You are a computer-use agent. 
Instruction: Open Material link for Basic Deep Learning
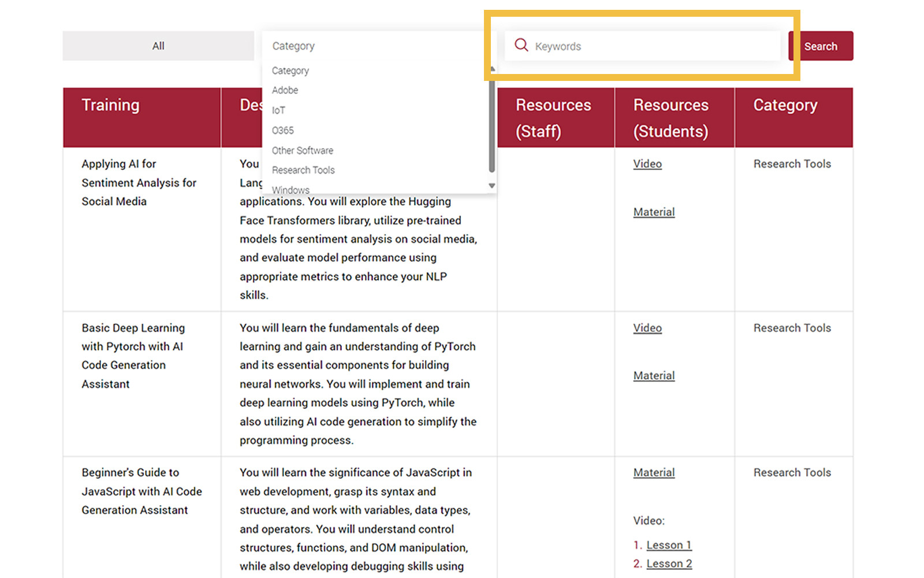654,376
